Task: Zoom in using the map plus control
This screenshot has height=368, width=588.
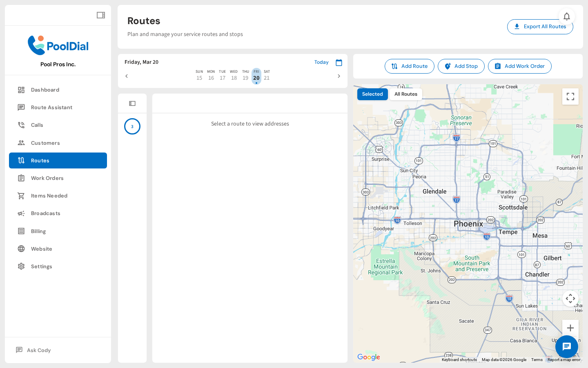Action: (570, 328)
